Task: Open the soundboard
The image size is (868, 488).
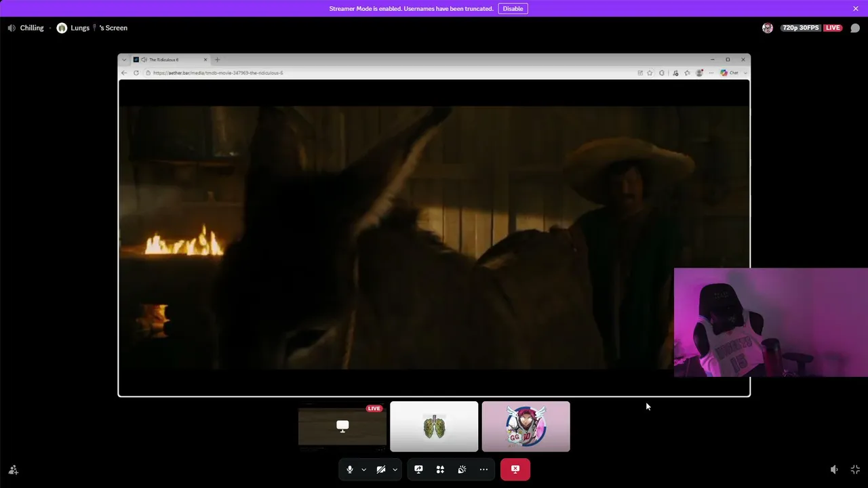Action: [x=462, y=469]
